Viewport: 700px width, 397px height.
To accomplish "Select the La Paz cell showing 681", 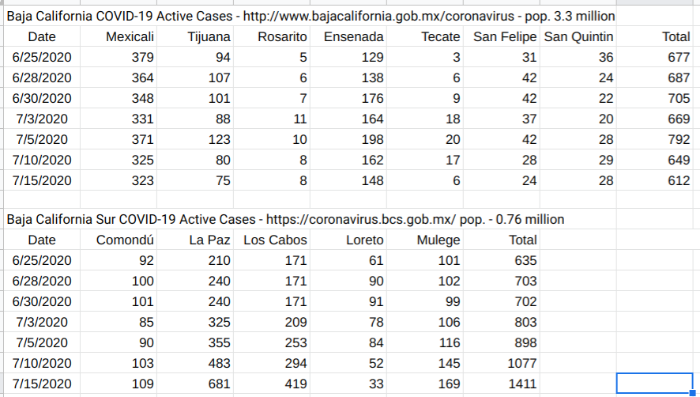I will click(195, 384).
